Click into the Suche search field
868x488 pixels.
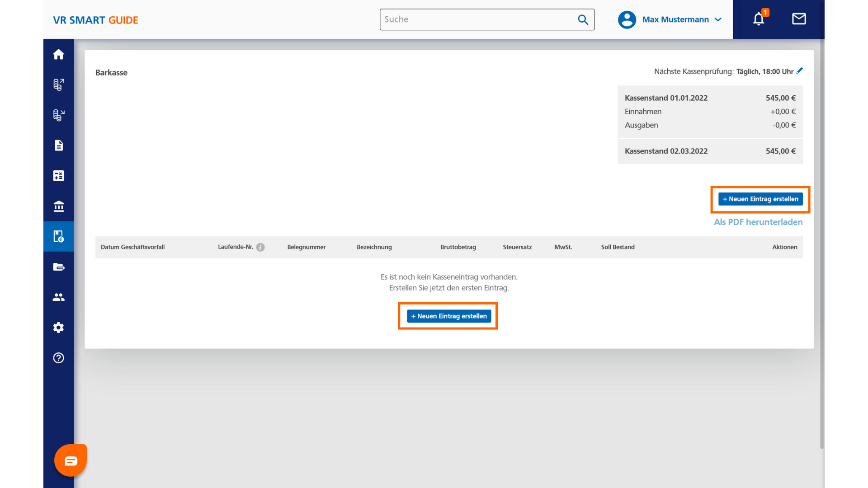tap(477, 19)
